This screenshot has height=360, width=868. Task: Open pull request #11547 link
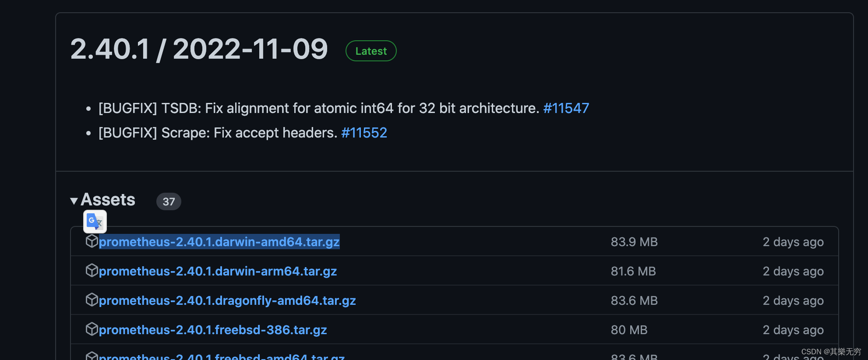(x=566, y=108)
